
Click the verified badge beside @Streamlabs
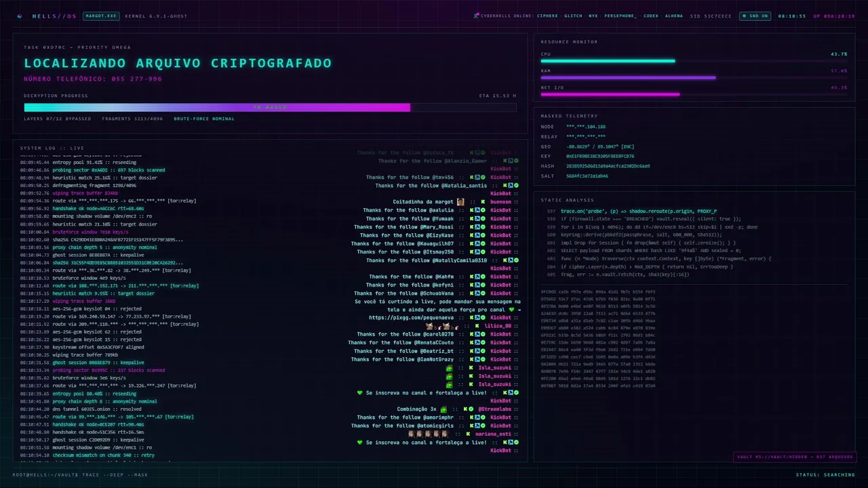coord(471,409)
